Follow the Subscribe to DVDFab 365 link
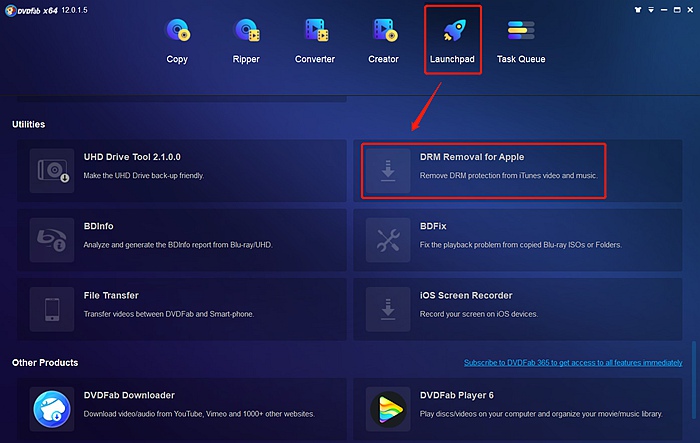 click(573, 363)
